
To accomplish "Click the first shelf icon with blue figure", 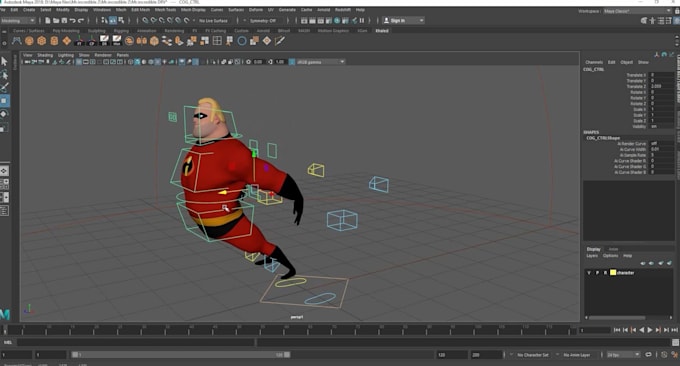I will 16,41.
